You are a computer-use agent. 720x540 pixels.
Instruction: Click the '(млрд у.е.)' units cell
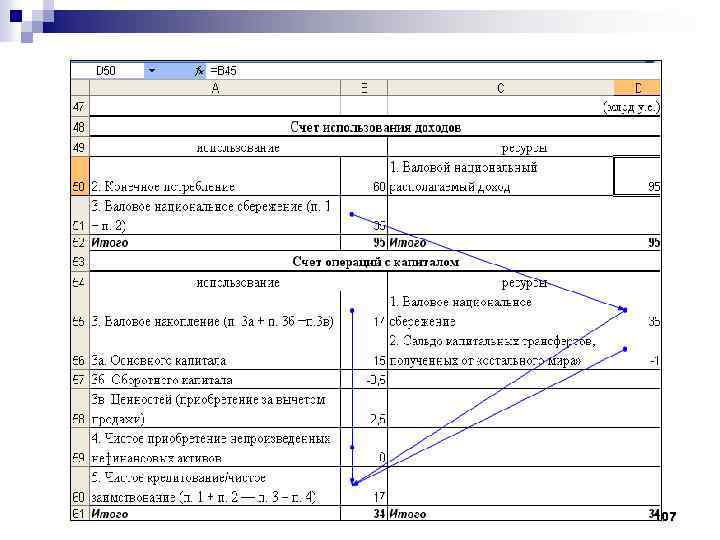(x=631, y=107)
